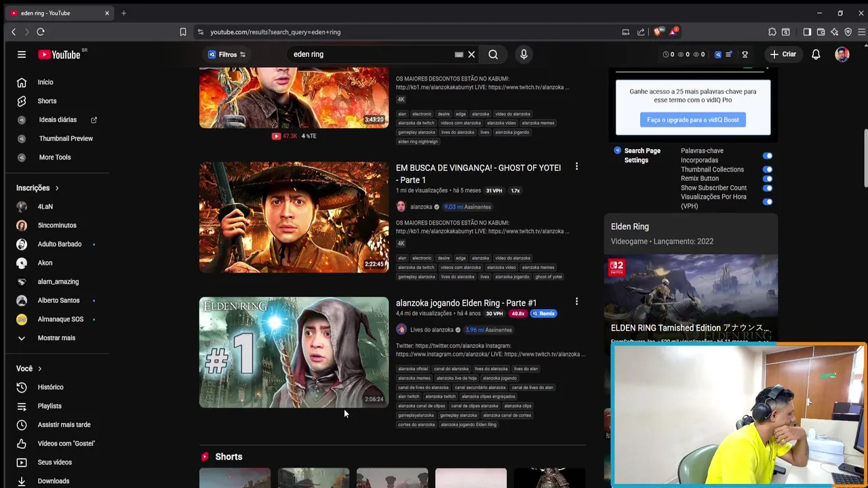Open Thumbnail Preview in sidebar
868x488 pixels.
(66, 138)
